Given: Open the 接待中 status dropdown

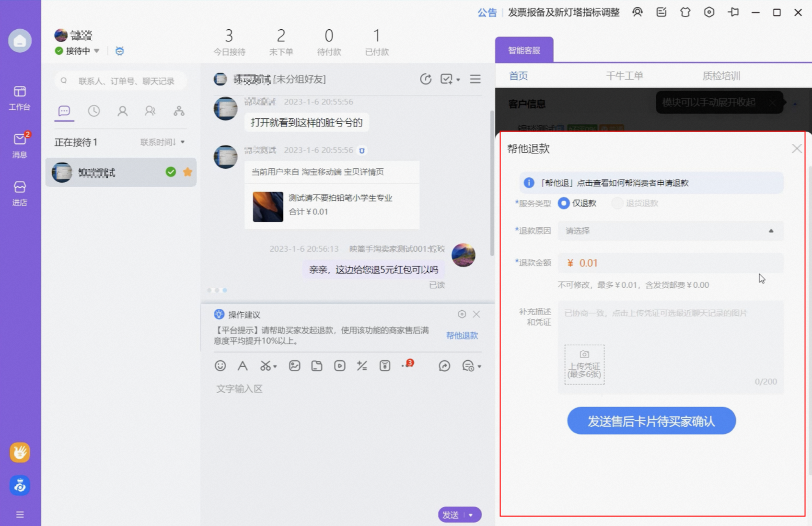Looking at the screenshot, I should tap(97, 51).
